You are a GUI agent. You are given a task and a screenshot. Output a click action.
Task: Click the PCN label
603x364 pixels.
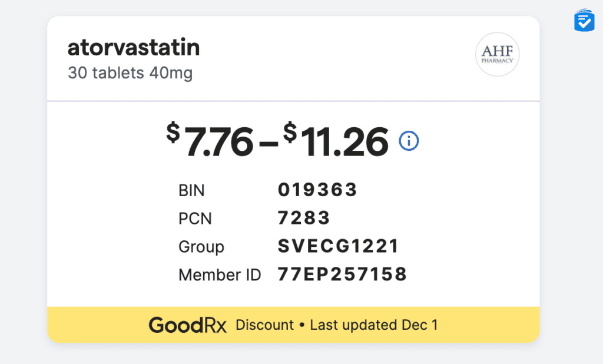click(x=195, y=219)
